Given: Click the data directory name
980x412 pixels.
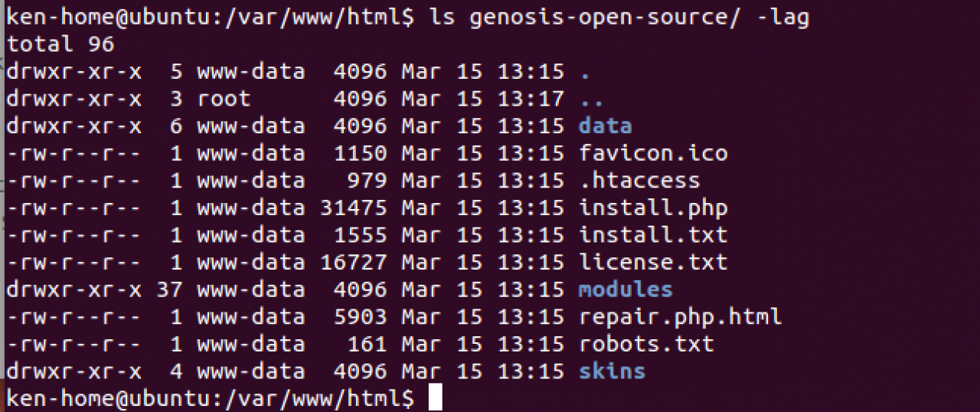Looking at the screenshot, I should pos(605,126).
